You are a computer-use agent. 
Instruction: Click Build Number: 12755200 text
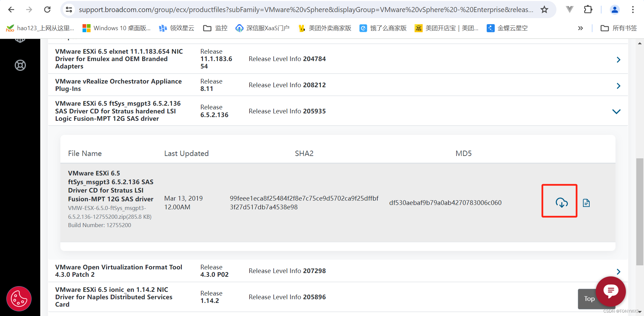tap(100, 225)
